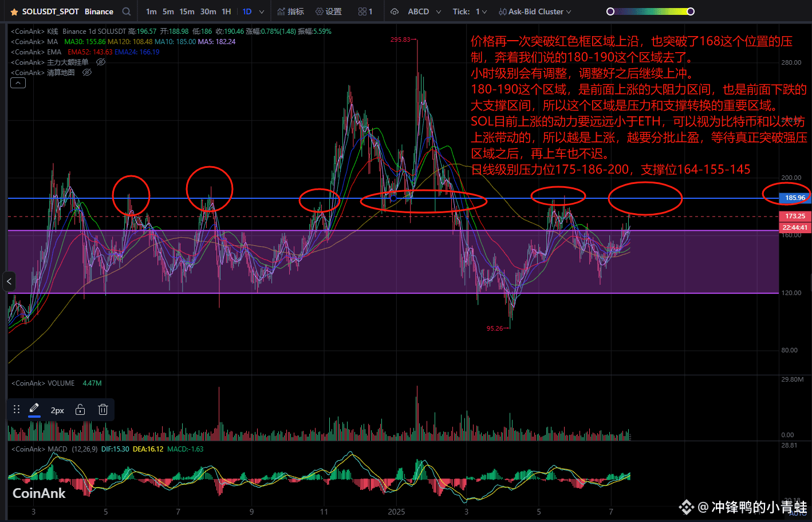Click the 280.00 price axis label

click(x=791, y=62)
